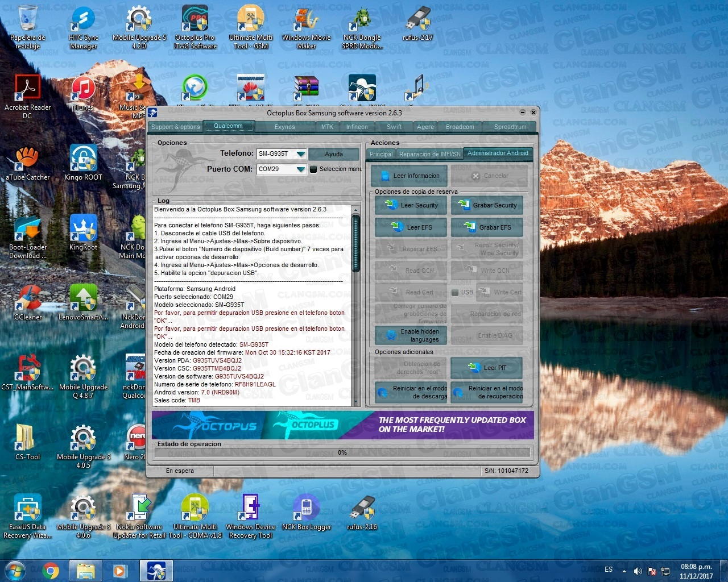Open Papelera de reciclaje desktop icon

pos(27,27)
